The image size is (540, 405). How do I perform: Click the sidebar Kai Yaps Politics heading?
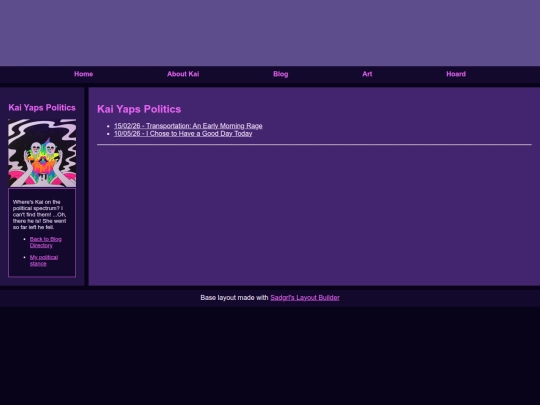[x=42, y=108]
